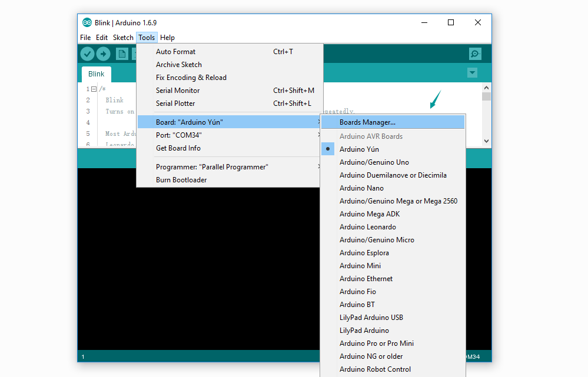This screenshot has width=588, height=377.
Task: Select Arduino BT board
Action: point(393,305)
